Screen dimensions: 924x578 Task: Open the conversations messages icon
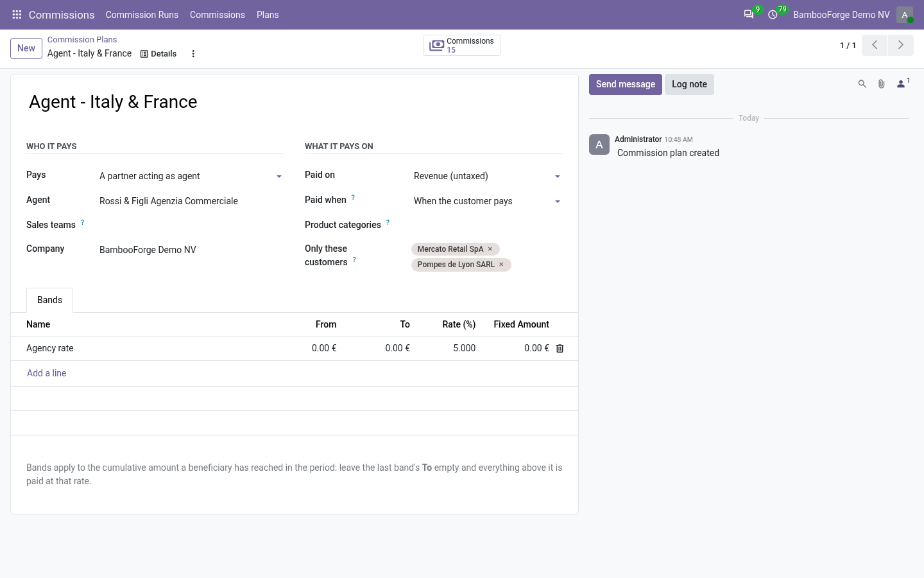(749, 15)
